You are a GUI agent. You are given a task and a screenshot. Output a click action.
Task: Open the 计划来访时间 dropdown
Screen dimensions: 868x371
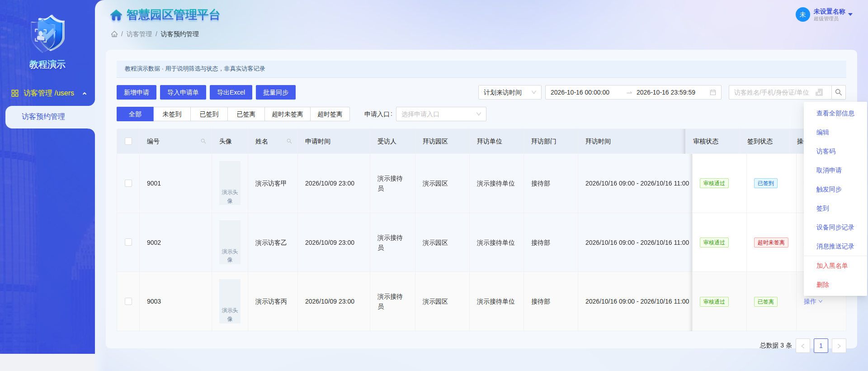(510, 92)
